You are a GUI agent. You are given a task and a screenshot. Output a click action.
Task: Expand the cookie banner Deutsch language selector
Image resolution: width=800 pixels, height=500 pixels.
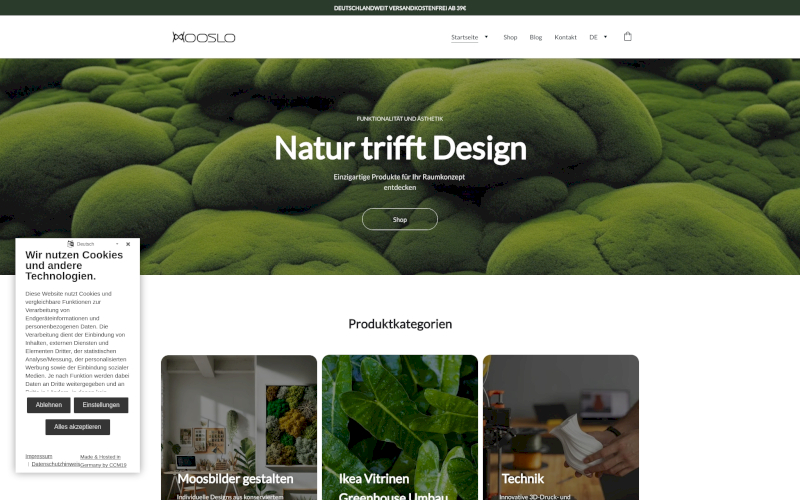[94, 244]
